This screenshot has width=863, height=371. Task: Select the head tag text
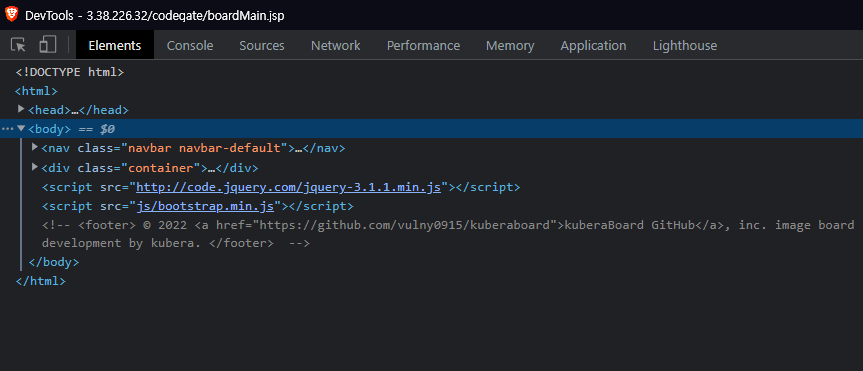pos(78,110)
